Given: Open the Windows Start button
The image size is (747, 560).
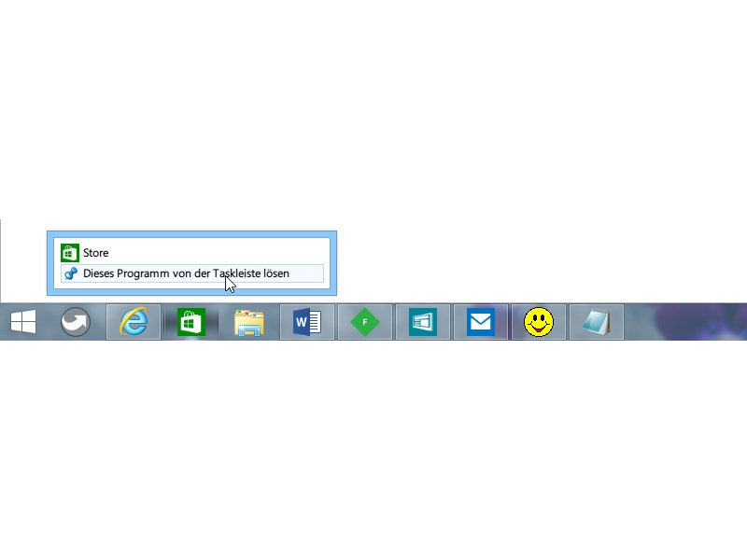Looking at the screenshot, I should pyautogui.click(x=23, y=322).
